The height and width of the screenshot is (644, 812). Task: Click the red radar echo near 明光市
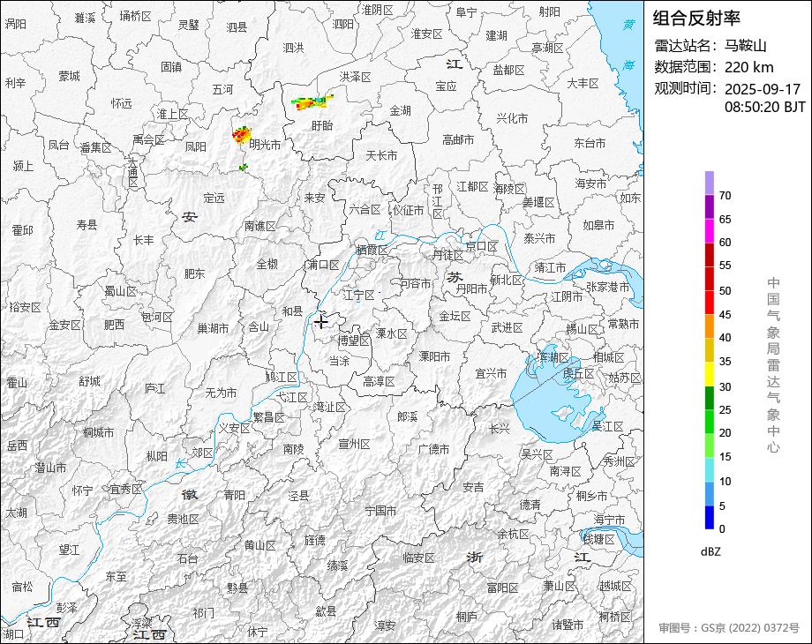click(x=241, y=135)
